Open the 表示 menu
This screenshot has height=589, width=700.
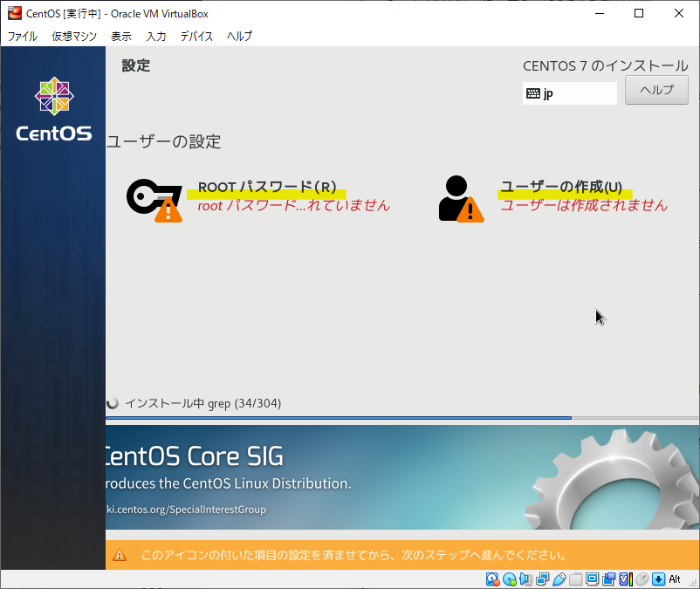121,37
